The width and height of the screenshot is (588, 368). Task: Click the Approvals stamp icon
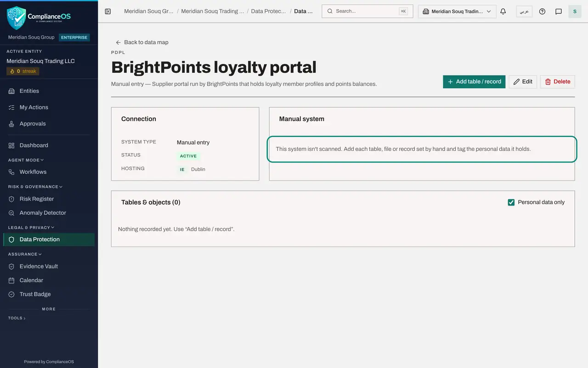[11, 124]
